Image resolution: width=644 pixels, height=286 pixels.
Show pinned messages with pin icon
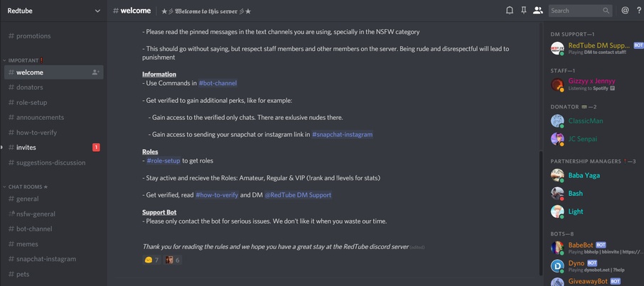pos(523,11)
